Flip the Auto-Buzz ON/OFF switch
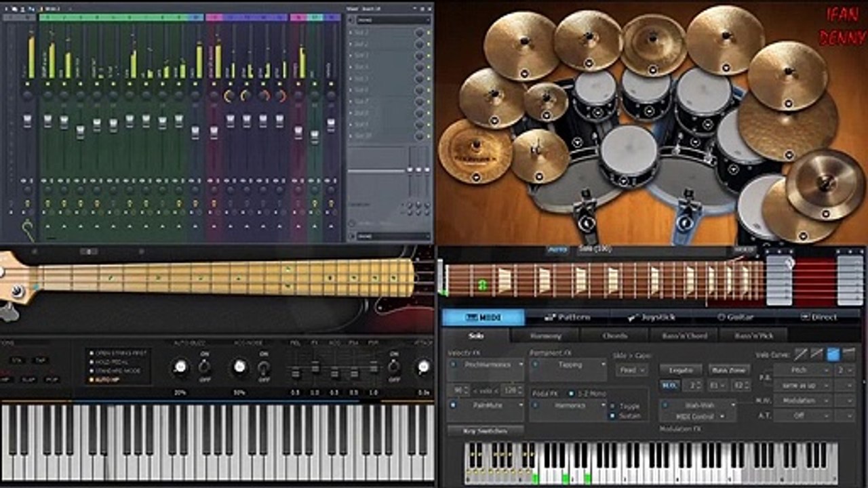868x488 pixels. coord(204,367)
